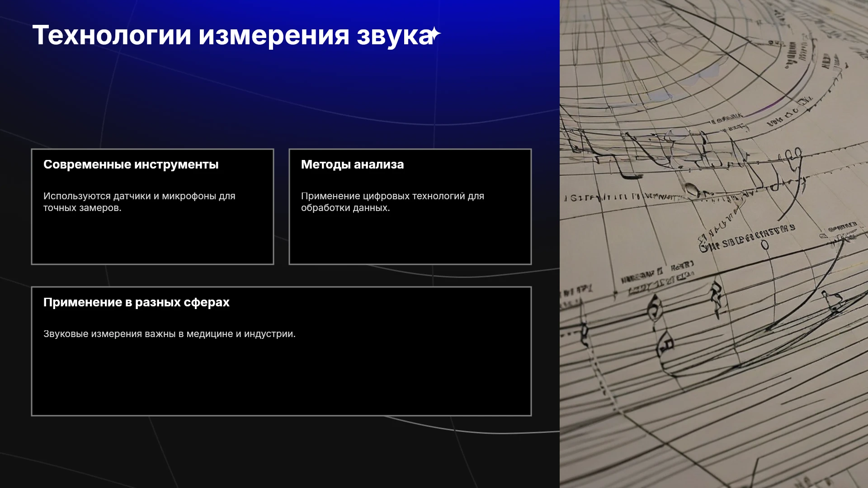
Task: Click the sketch illustration image on the right
Action: coord(714,244)
